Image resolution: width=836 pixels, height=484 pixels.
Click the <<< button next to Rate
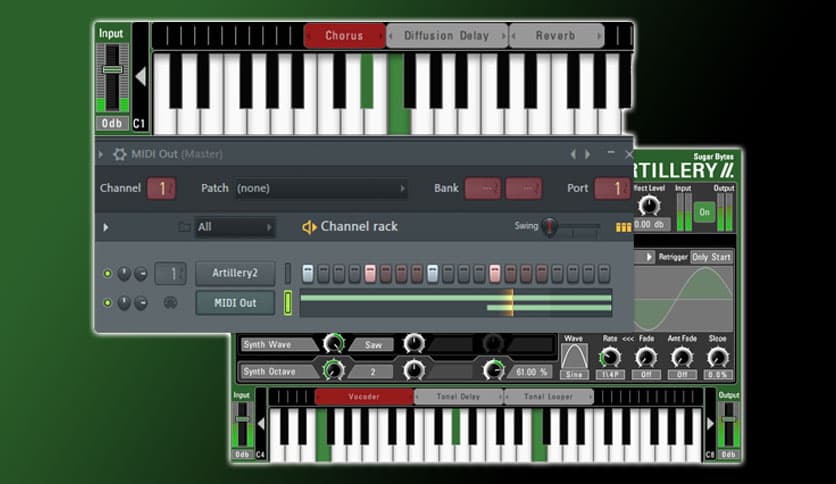pyautogui.click(x=628, y=339)
